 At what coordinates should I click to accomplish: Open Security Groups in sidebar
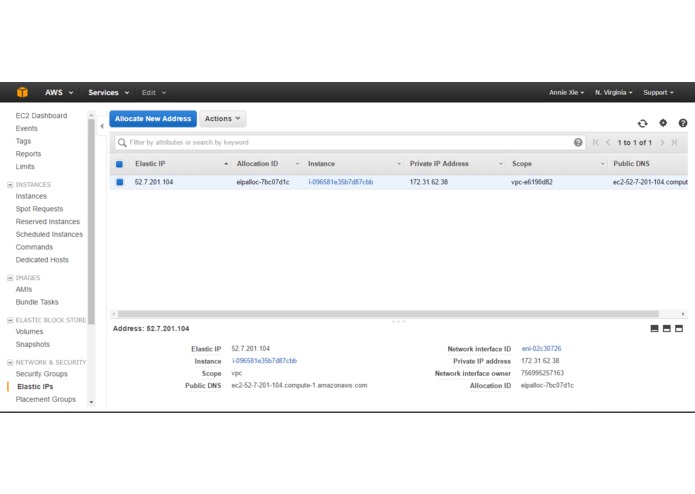click(x=42, y=374)
